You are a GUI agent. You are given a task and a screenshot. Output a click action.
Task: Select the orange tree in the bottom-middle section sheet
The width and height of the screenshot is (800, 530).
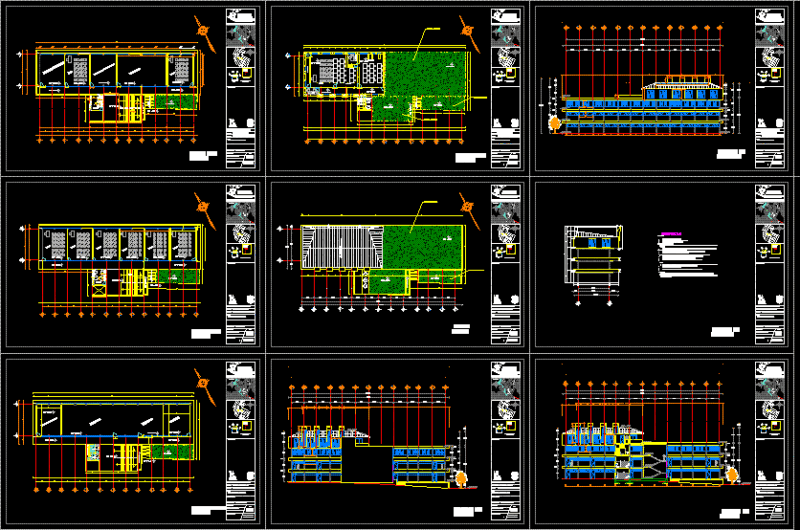pyautogui.click(x=461, y=479)
